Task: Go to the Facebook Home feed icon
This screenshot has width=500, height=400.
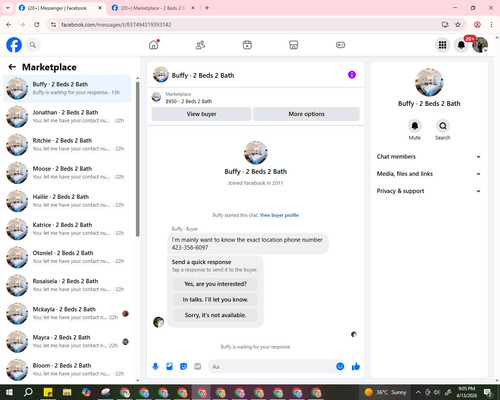Action: tap(154, 45)
